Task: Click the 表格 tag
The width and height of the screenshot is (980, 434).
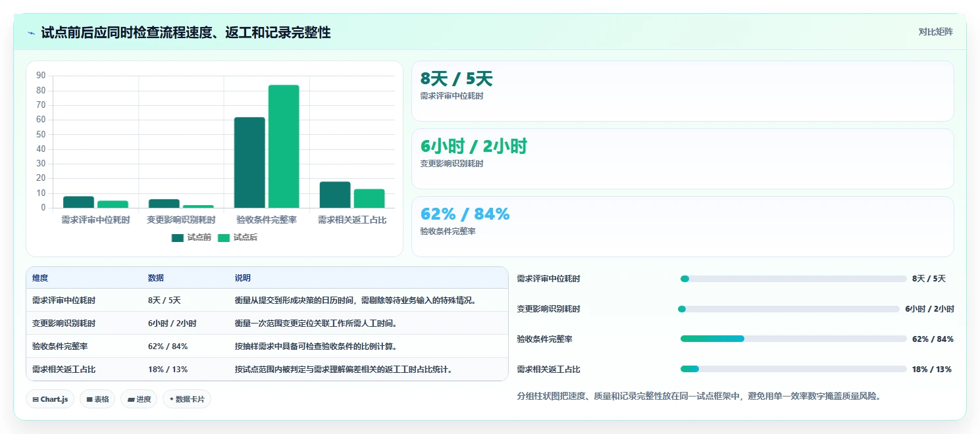Action: 97,399
